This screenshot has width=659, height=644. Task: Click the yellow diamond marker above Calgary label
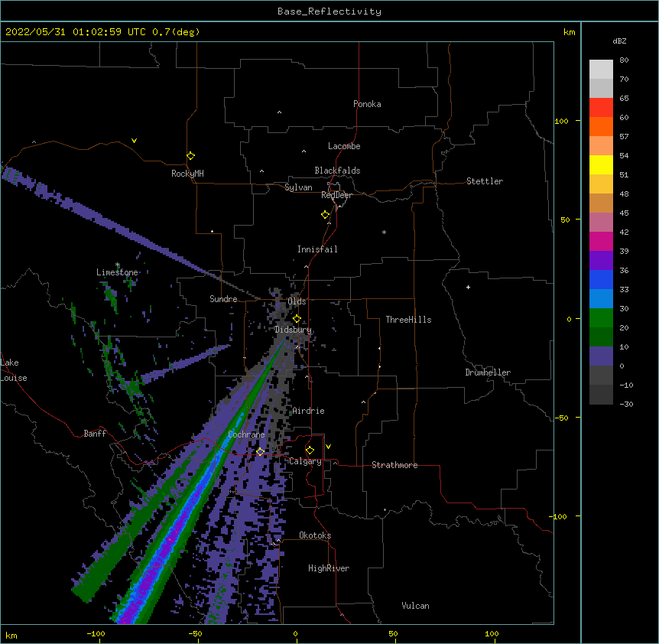point(310,450)
